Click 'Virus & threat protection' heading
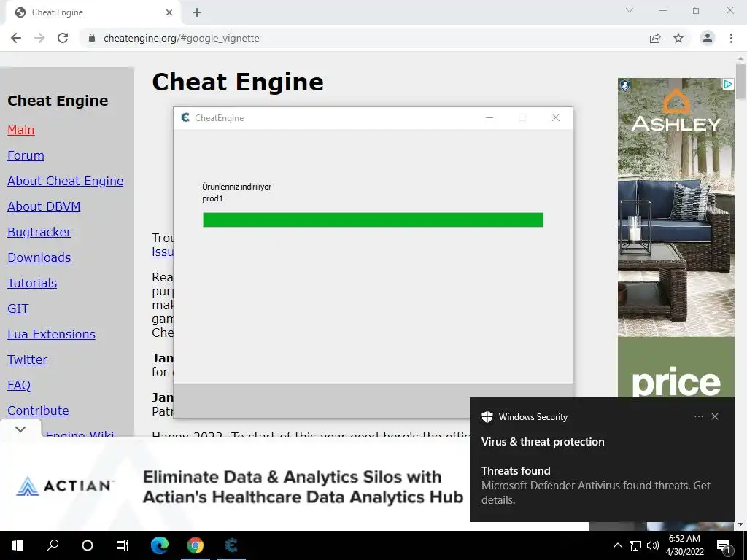The image size is (747, 560). click(x=543, y=442)
